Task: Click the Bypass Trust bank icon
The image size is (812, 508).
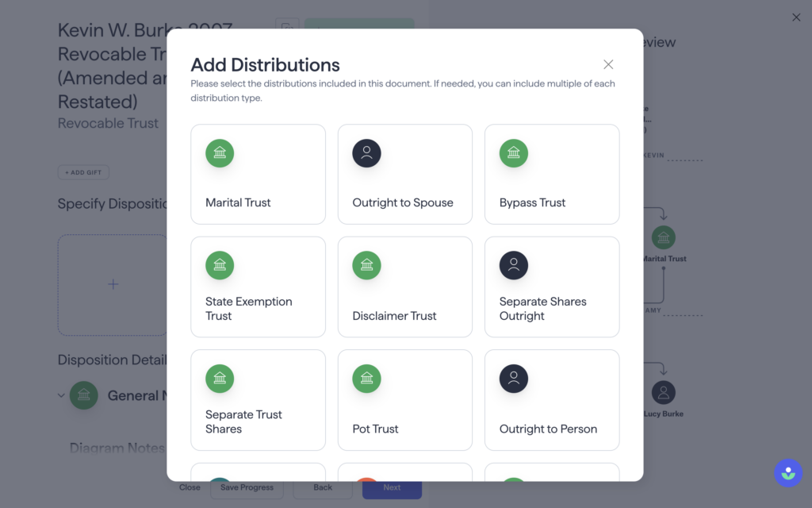Action: (514, 153)
